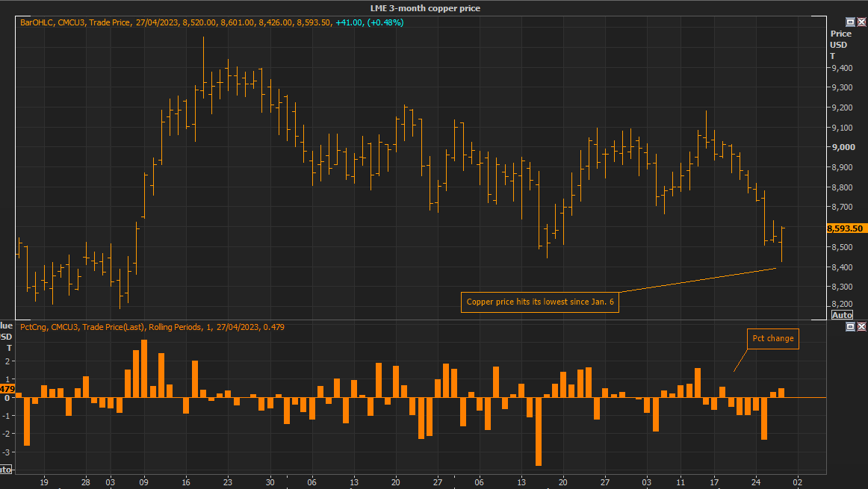Click the date label 23 on time axis

coord(228,482)
